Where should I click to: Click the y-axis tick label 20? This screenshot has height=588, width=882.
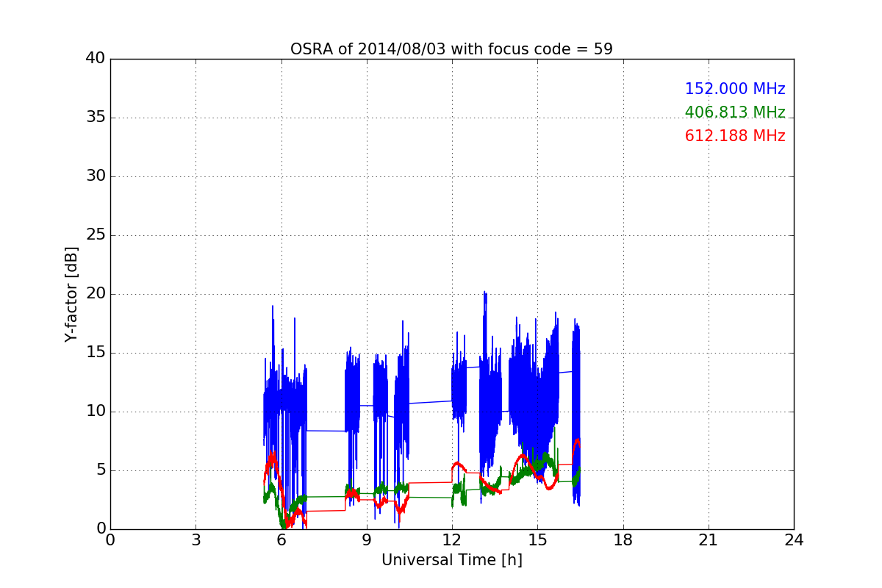pos(96,294)
